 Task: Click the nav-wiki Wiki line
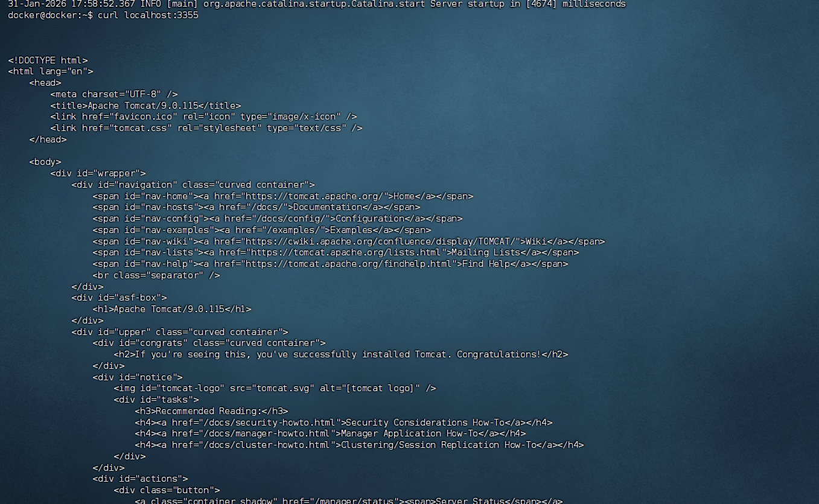(349, 241)
